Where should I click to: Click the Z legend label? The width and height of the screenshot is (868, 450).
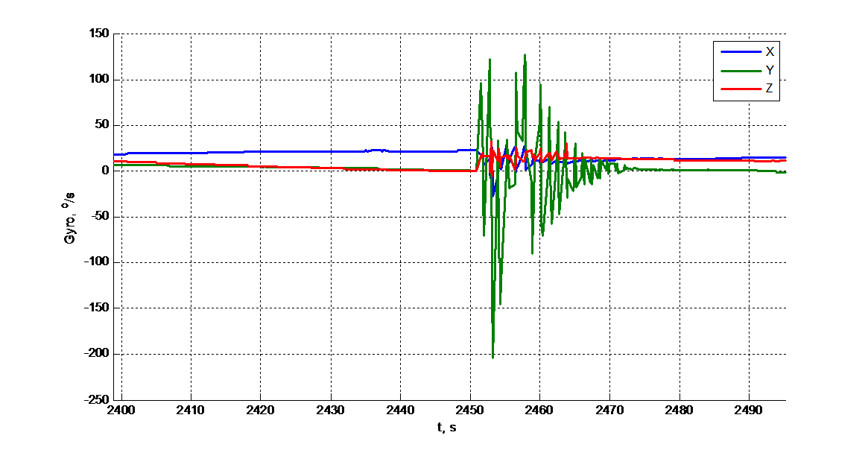coord(770,89)
